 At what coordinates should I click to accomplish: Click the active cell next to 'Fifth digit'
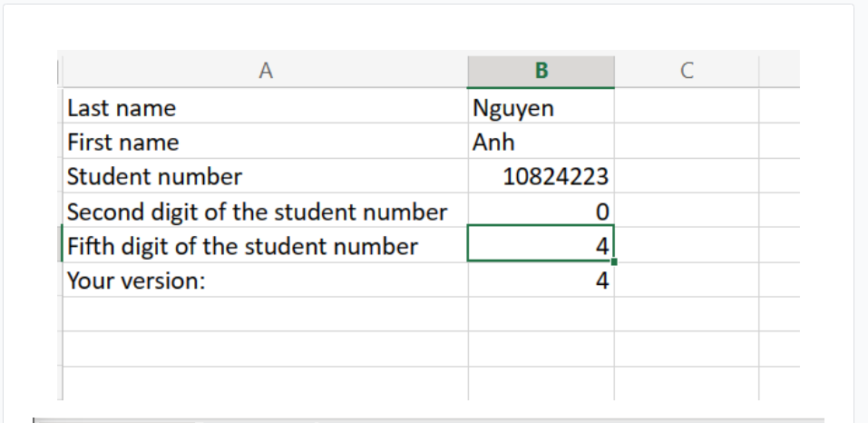(x=541, y=243)
